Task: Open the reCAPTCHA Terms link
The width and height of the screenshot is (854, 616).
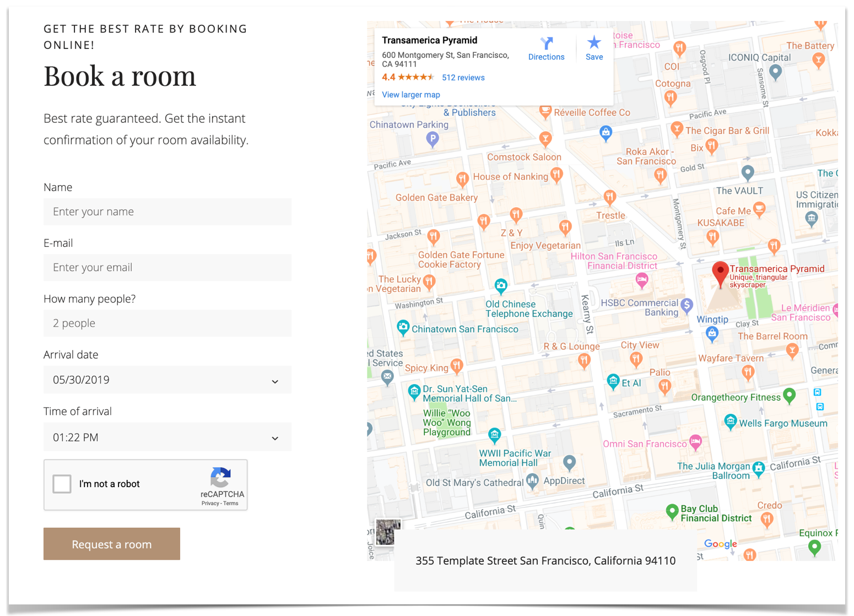Action: (x=231, y=503)
